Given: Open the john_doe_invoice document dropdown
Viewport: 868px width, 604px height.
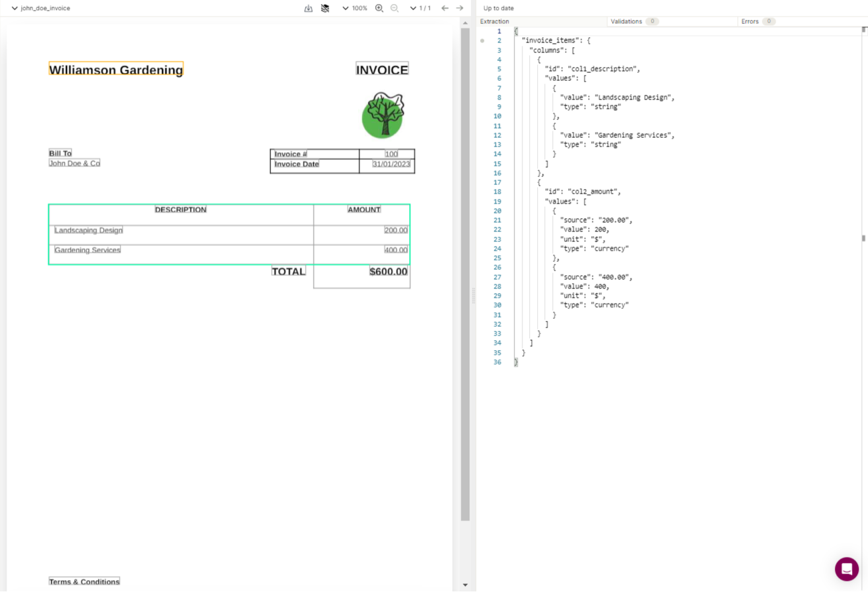Looking at the screenshot, I should click(x=40, y=8).
